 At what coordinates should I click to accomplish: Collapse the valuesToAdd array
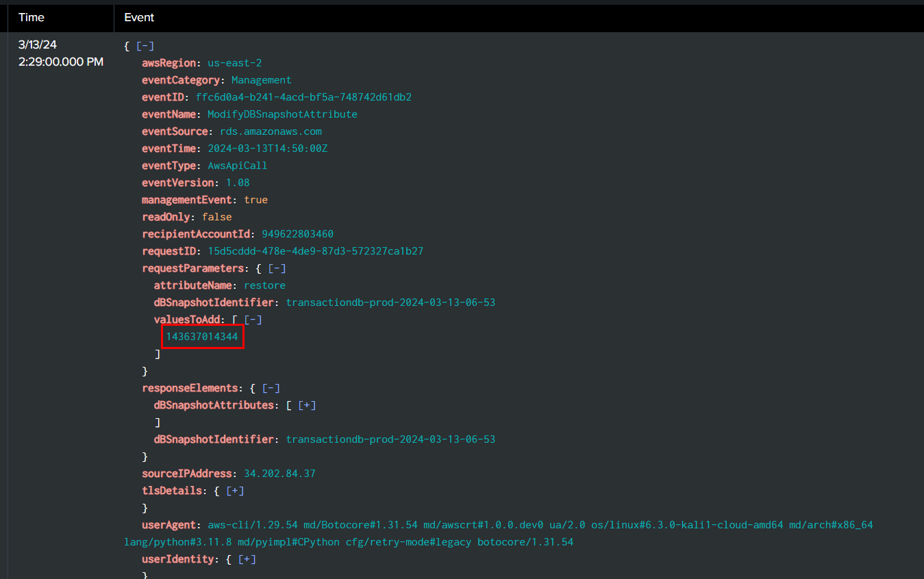[x=253, y=320]
